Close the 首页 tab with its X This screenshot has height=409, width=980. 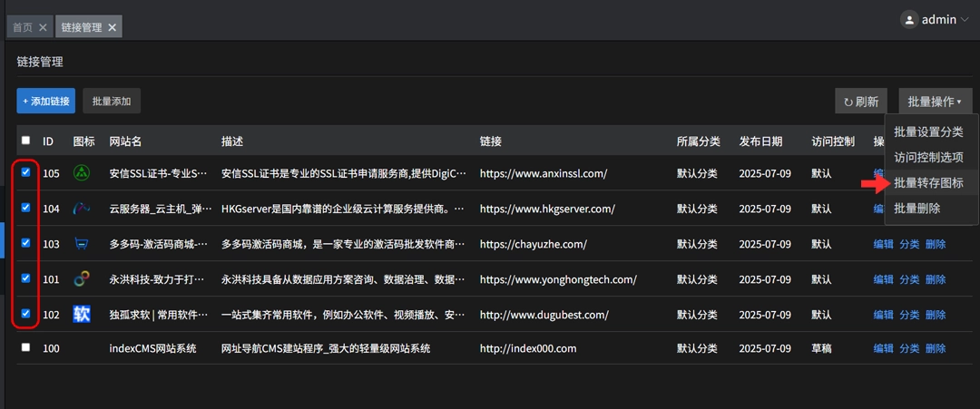pos(43,27)
